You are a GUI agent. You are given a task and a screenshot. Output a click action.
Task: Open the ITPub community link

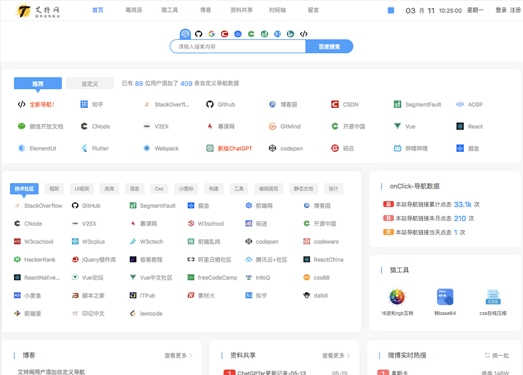tap(142, 296)
